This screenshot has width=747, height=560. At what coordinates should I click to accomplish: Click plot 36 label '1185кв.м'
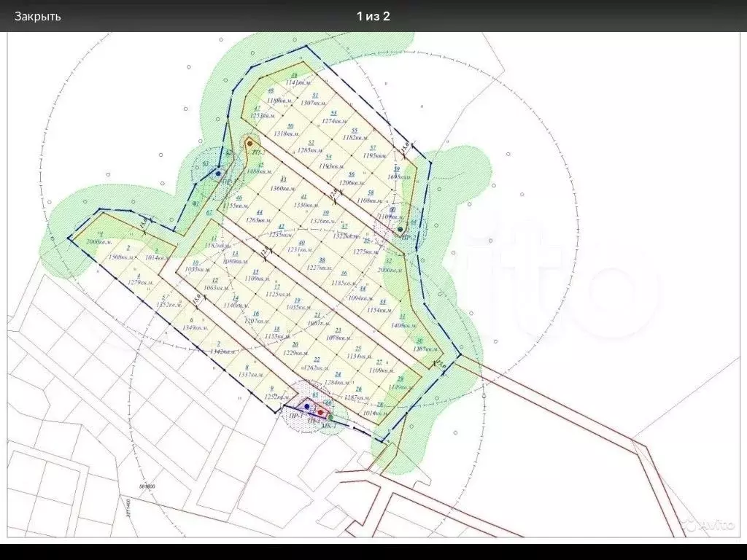tap(344, 283)
